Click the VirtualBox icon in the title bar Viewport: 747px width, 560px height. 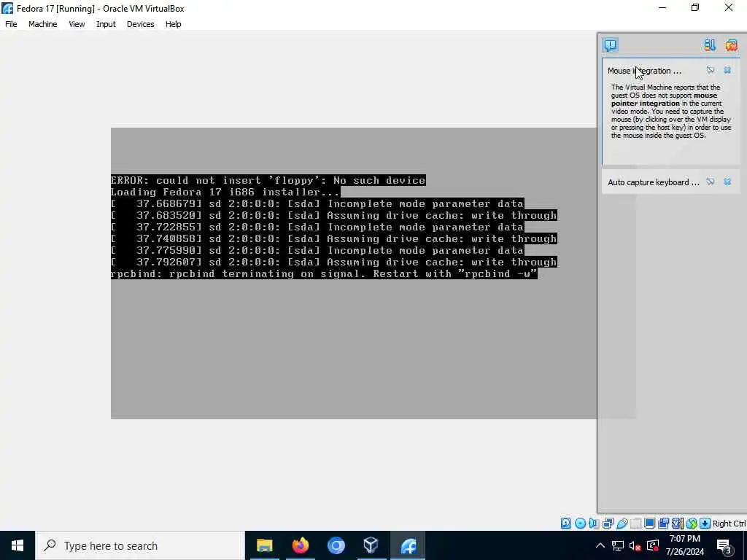[x=7, y=8]
